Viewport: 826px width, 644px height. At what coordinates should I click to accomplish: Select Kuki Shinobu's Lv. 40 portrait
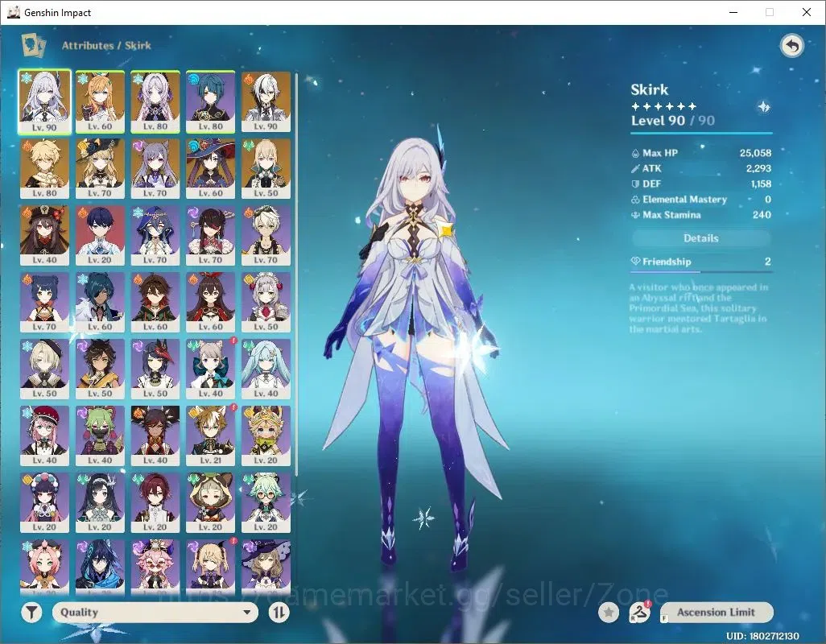100,436
